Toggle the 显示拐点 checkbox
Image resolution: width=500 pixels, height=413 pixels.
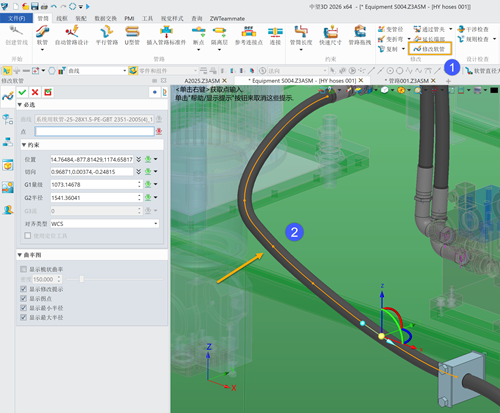[x=24, y=298]
